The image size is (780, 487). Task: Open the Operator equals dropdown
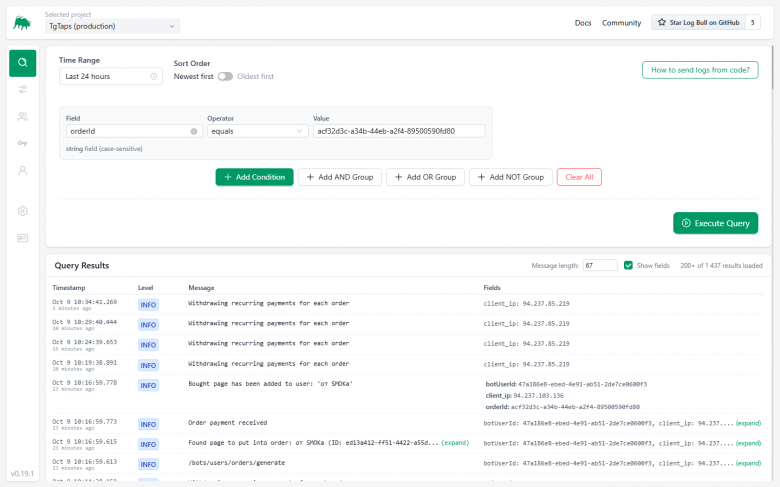click(x=257, y=131)
